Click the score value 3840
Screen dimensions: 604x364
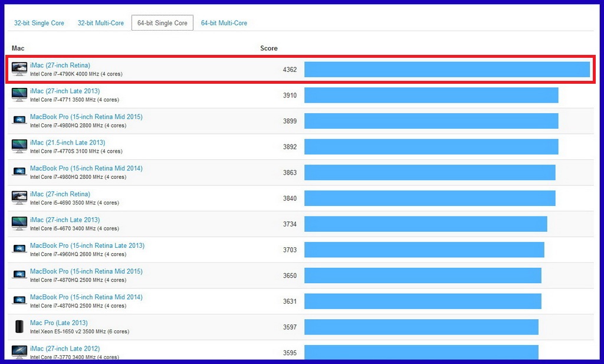pyautogui.click(x=290, y=198)
